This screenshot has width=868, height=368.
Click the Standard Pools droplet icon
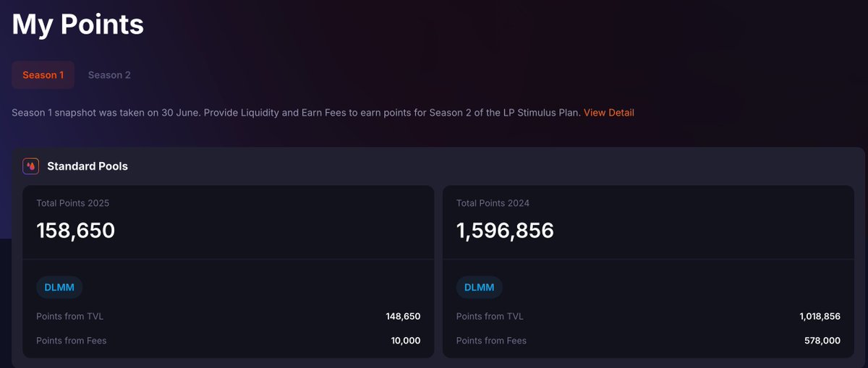(30, 166)
